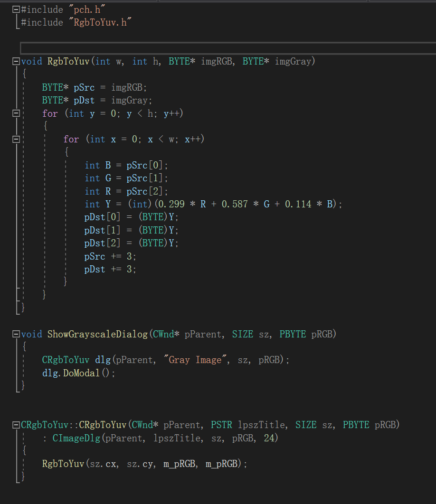Click pSrc in the BYTE* pSrc declaration

pyautogui.click(x=84, y=87)
